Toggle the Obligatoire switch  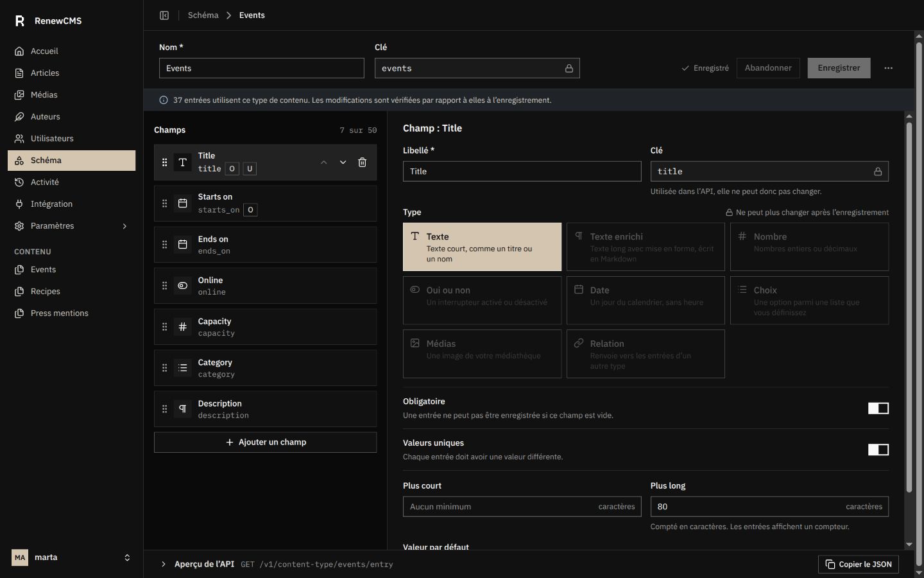878,408
